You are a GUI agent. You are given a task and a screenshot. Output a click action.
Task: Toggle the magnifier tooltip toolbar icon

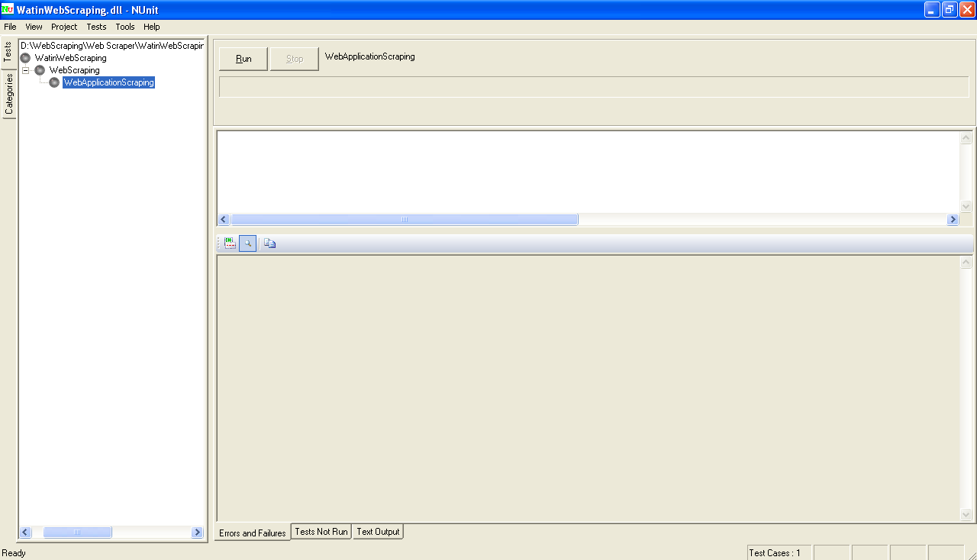pyautogui.click(x=247, y=243)
